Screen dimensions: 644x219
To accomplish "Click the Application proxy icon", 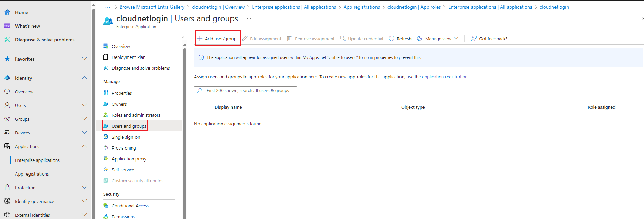I will point(106,159).
